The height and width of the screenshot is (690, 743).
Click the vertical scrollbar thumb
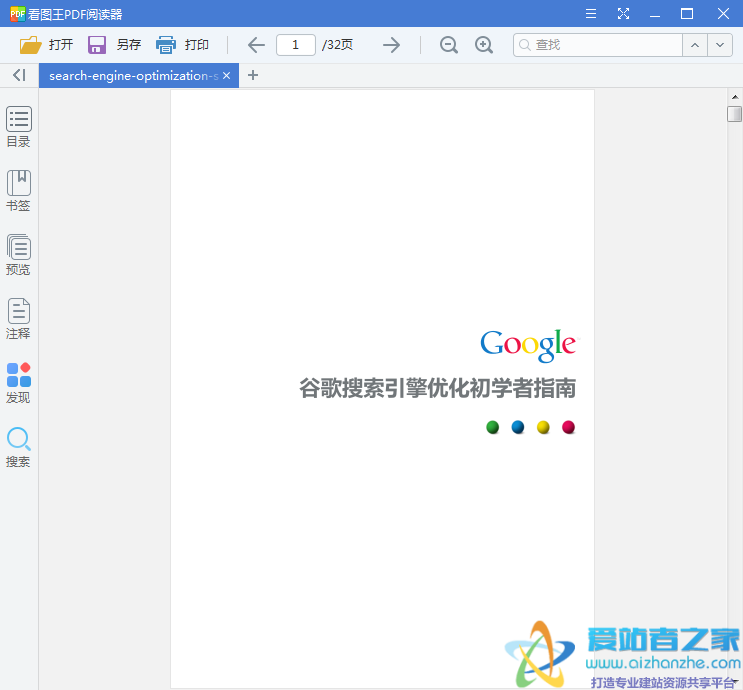click(734, 114)
